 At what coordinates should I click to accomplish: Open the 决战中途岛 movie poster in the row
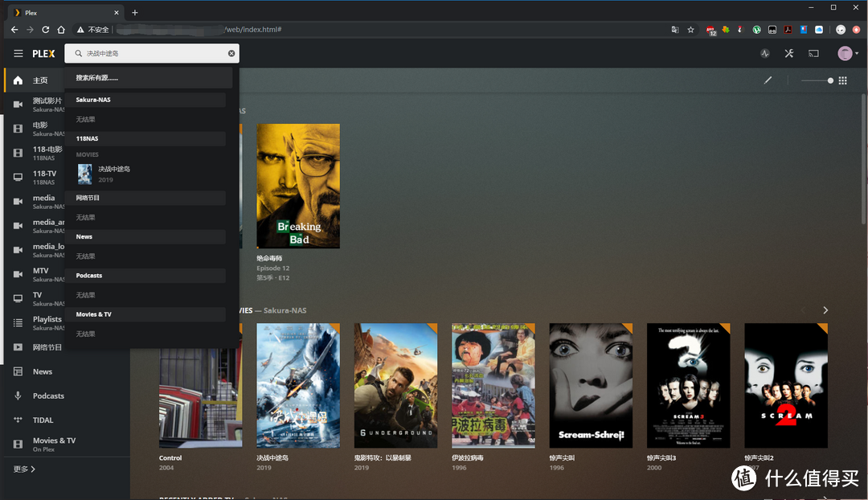(x=298, y=385)
